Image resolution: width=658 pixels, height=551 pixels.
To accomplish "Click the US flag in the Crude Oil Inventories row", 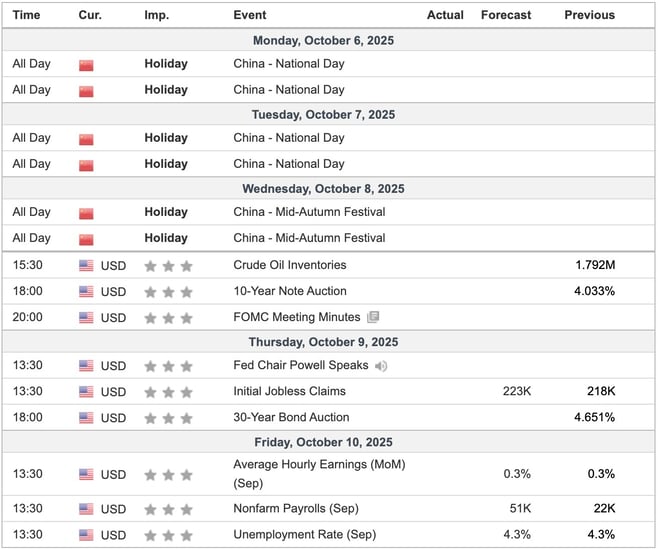I will click(86, 266).
